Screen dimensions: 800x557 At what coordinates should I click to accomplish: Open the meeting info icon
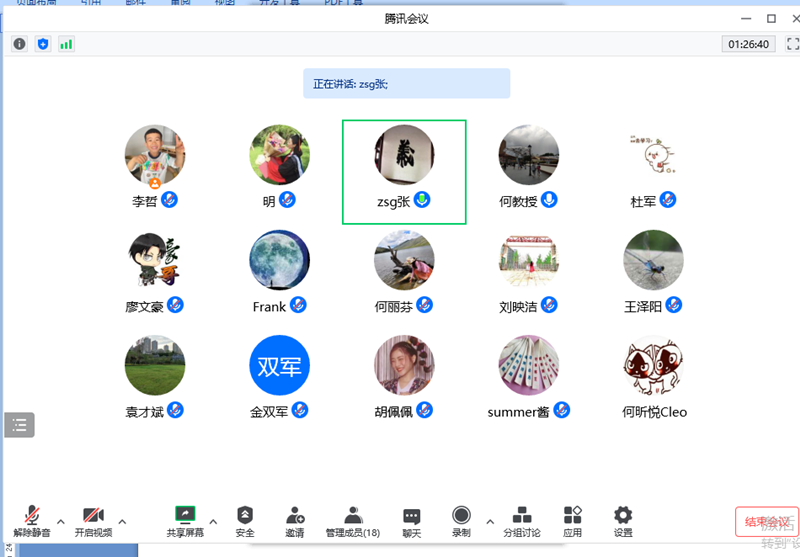[19, 44]
